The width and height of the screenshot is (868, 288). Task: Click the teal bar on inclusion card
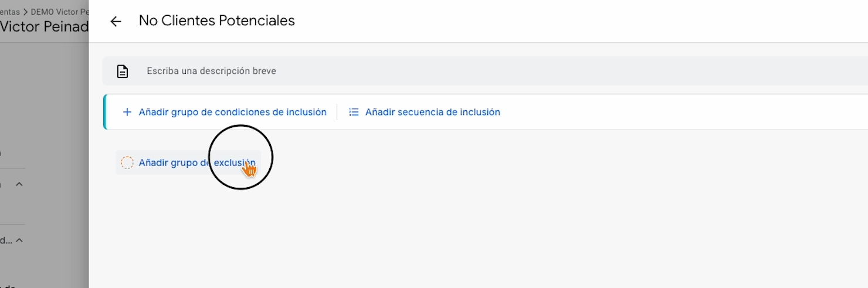pos(104,112)
